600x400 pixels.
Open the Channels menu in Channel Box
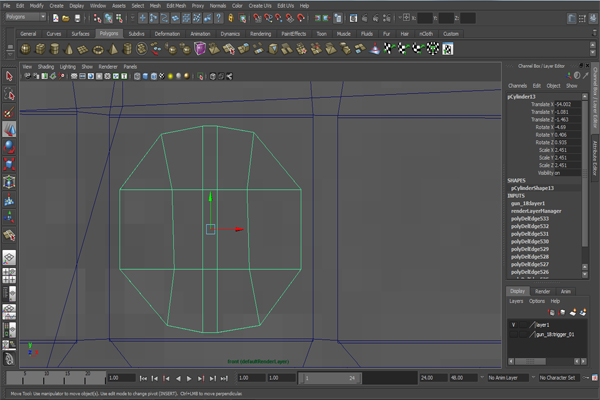517,86
